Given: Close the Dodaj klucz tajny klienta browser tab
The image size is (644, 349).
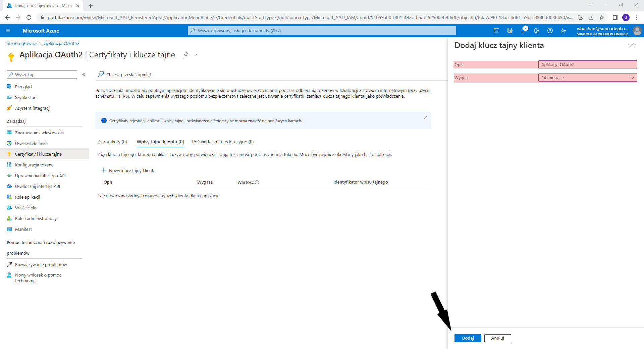Looking at the screenshot, I should click(78, 6).
